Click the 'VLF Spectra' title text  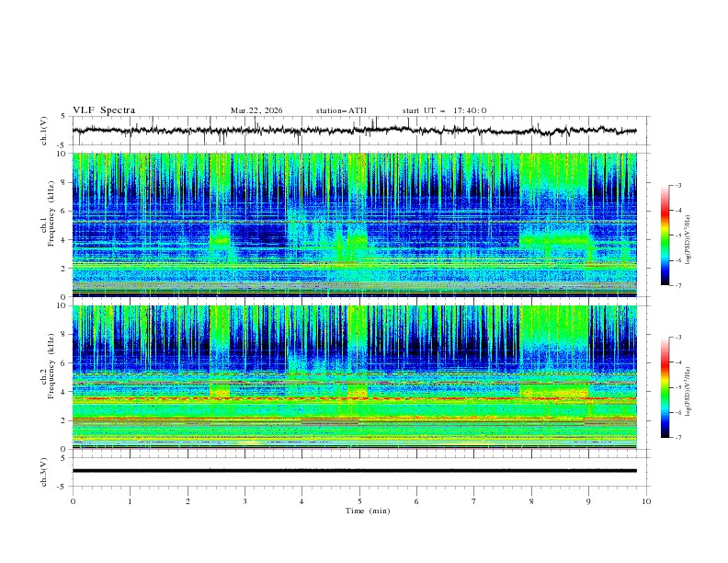104,110
